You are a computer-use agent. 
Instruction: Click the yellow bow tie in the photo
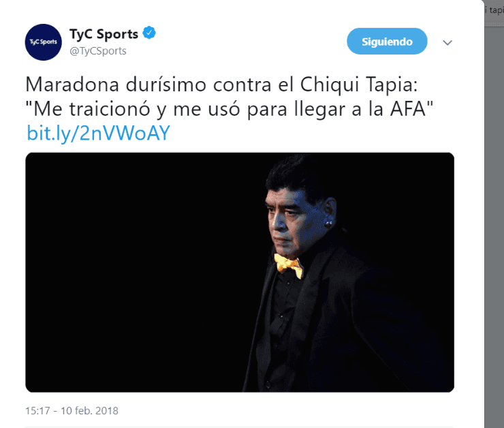point(288,265)
